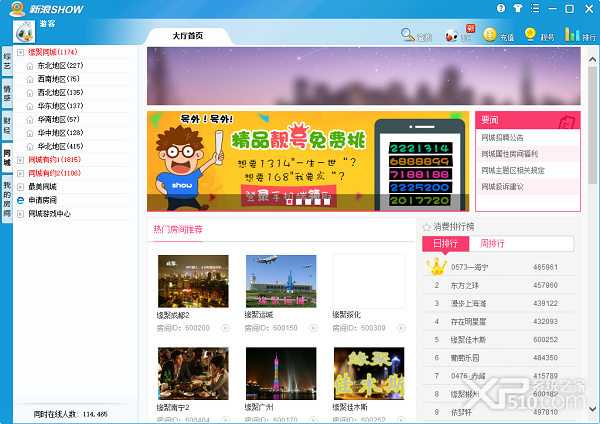The height and width of the screenshot is (424, 600).
Task: Click the 热门房间推荐 section heading
Action: pos(178,230)
